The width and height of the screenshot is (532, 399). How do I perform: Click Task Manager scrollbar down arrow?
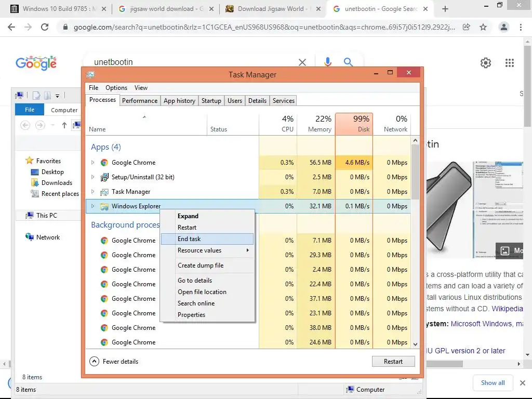point(415,344)
